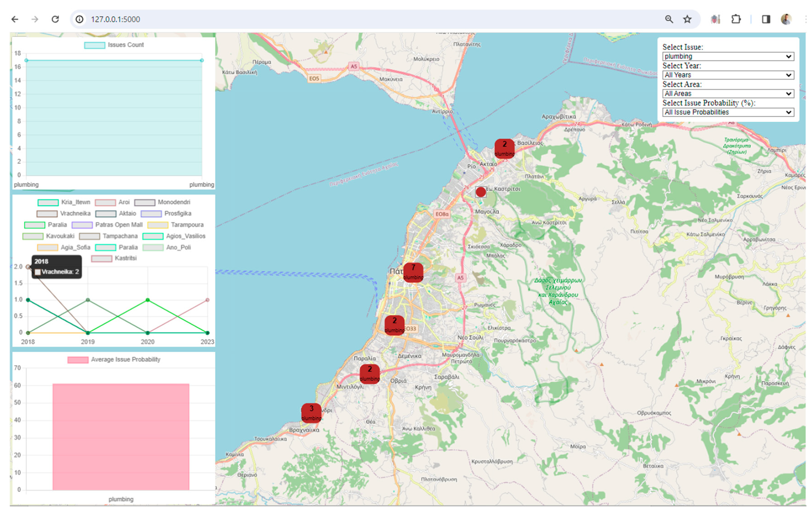Click the 3 plumbing cluster marker
The image size is (812, 514).
tap(311, 413)
